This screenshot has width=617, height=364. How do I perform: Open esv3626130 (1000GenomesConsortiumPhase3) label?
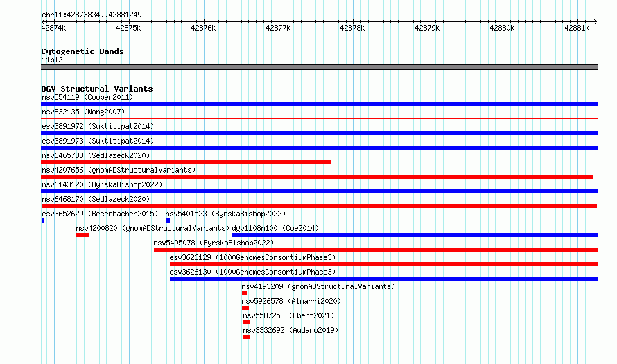(252, 272)
